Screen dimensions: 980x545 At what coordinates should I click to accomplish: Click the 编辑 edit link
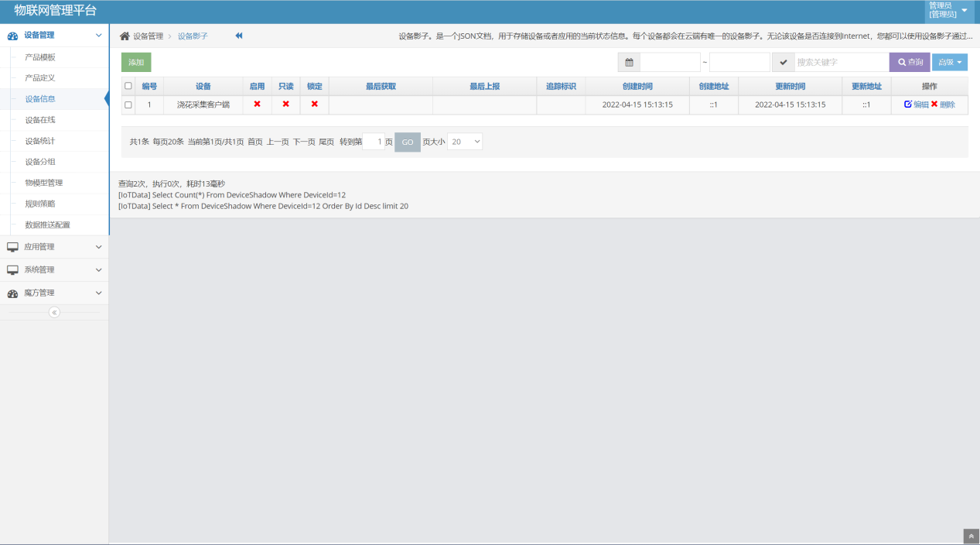[917, 105]
